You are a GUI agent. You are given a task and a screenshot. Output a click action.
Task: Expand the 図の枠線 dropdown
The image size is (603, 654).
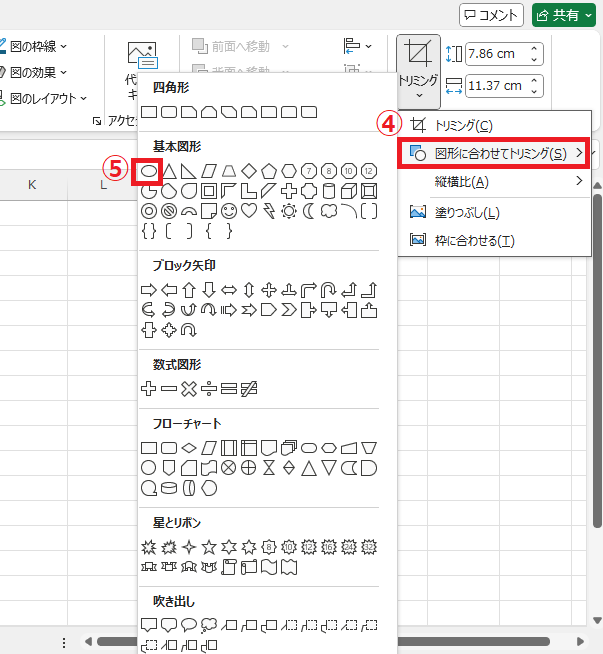(64, 46)
